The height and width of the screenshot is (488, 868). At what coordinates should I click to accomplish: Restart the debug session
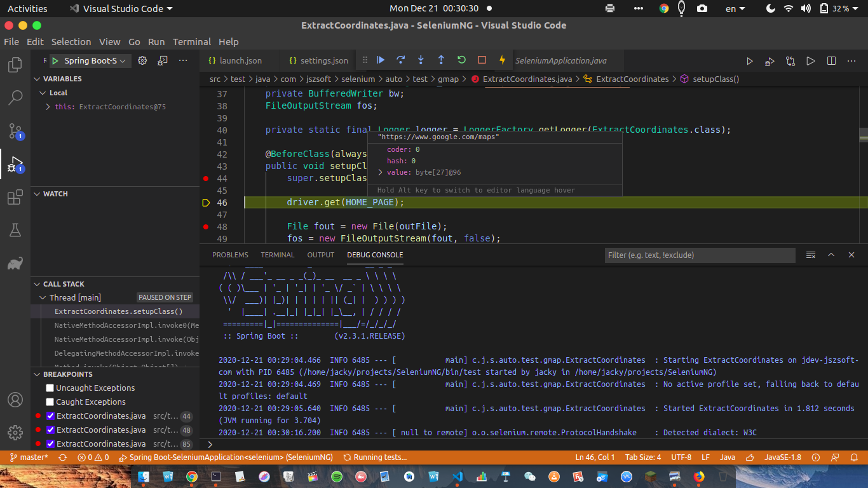tap(461, 60)
